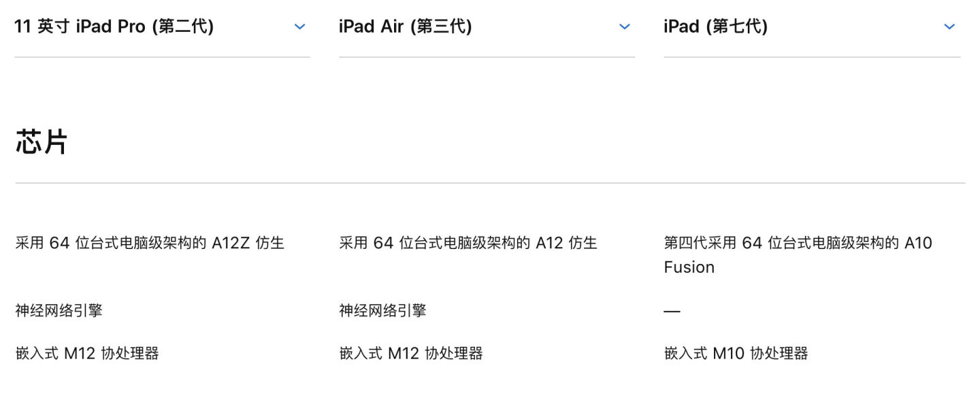The width and height of the screenshot is (980, 402).
Task: Click the 芯片 section heading
Action: 42,142
